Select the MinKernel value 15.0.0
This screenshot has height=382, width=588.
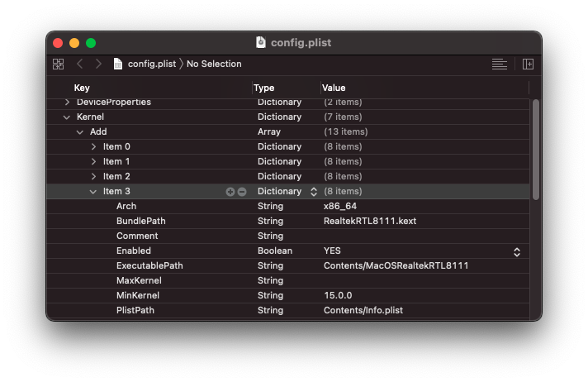(x=338, y=295)
